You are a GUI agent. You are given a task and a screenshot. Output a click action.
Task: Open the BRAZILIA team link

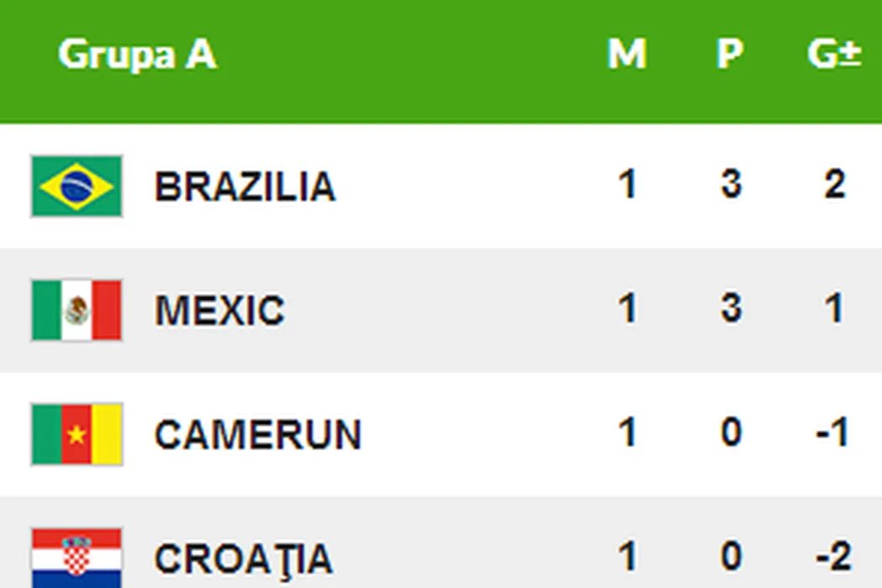(x=244, y=186)
